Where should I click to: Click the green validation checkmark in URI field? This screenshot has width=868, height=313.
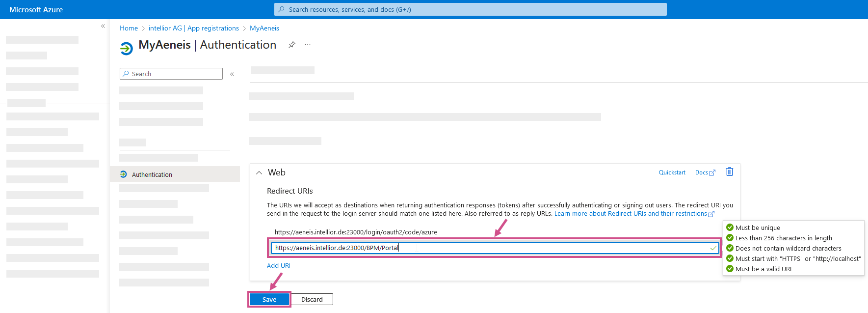(713, 248)
